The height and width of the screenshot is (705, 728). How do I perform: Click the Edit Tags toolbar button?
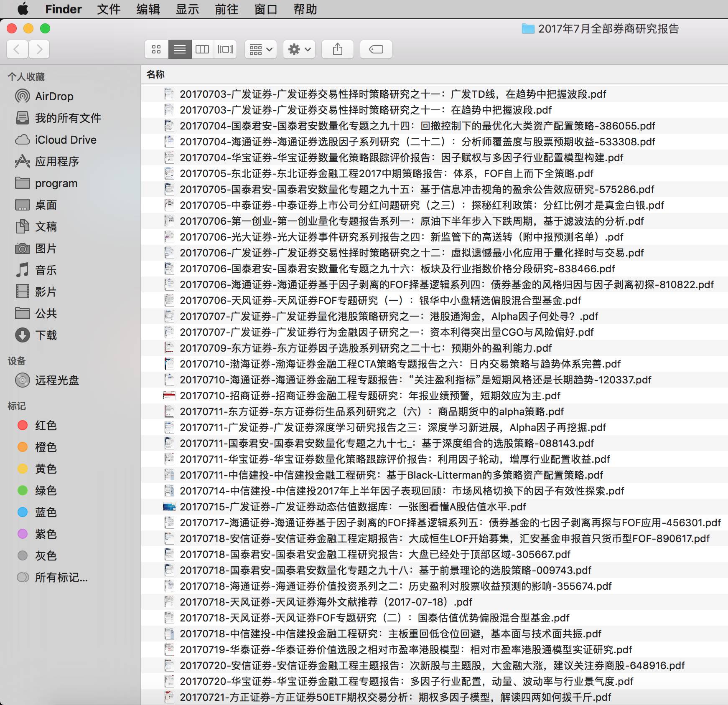click(x=376, y=49)
